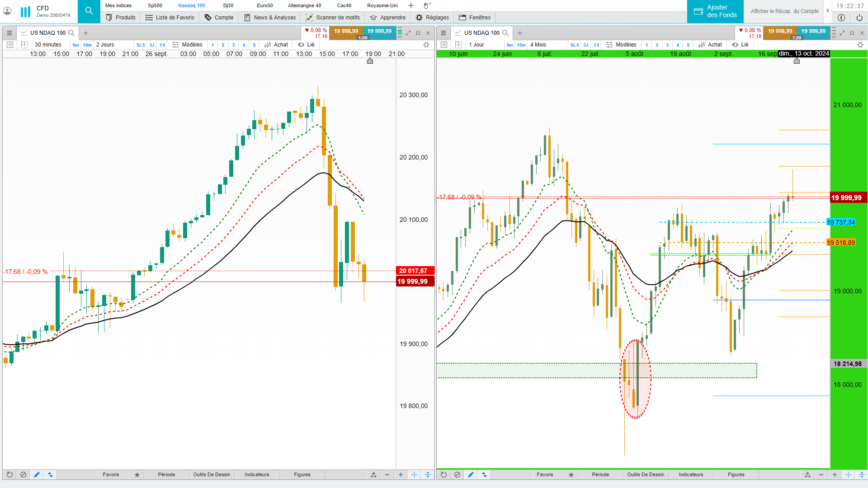Screen dimensions: 868x488
Task: Toggle the crosshair cursor on left chart
Action: (414, 474)
